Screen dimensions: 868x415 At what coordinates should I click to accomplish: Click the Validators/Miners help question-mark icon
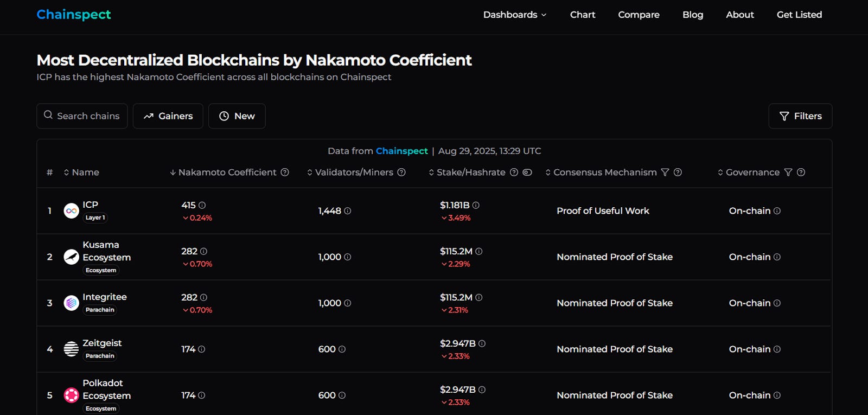tap(401, 173)
